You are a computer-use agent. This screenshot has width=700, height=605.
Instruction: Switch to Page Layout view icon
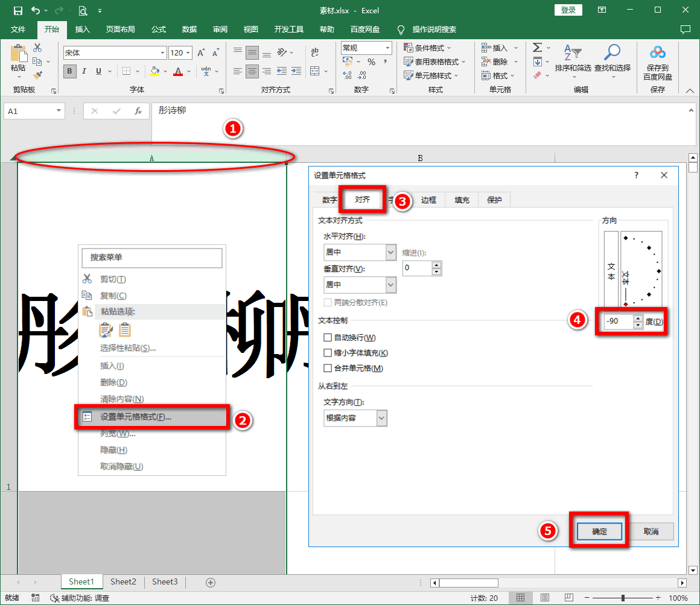coord(545,598)
